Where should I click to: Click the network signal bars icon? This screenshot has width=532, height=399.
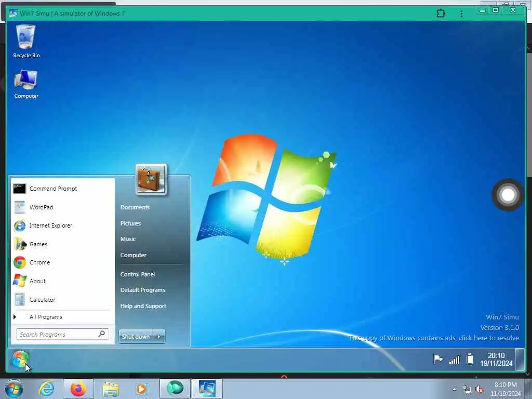click(454, 360)
